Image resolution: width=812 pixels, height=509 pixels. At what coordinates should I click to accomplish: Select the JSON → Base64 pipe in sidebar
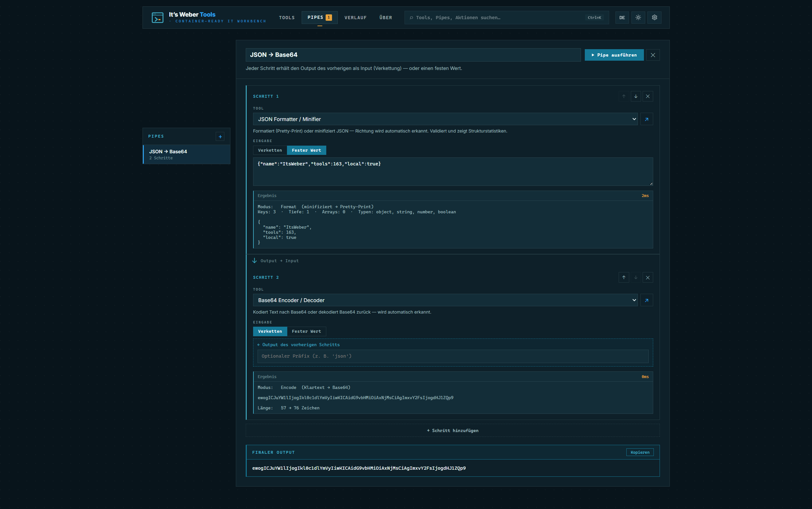pyautogui.click(x=187, y=155)
